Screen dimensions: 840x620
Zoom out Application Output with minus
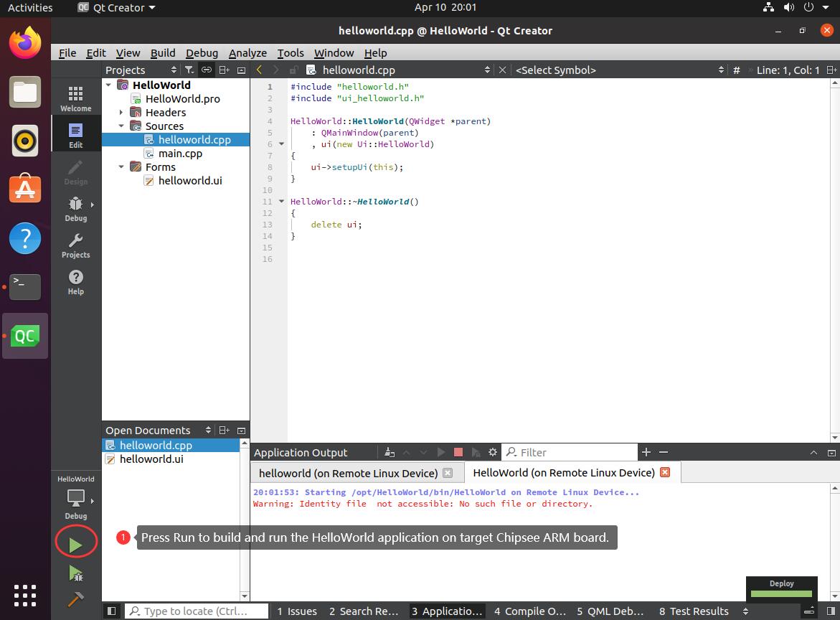pos(664,452)
